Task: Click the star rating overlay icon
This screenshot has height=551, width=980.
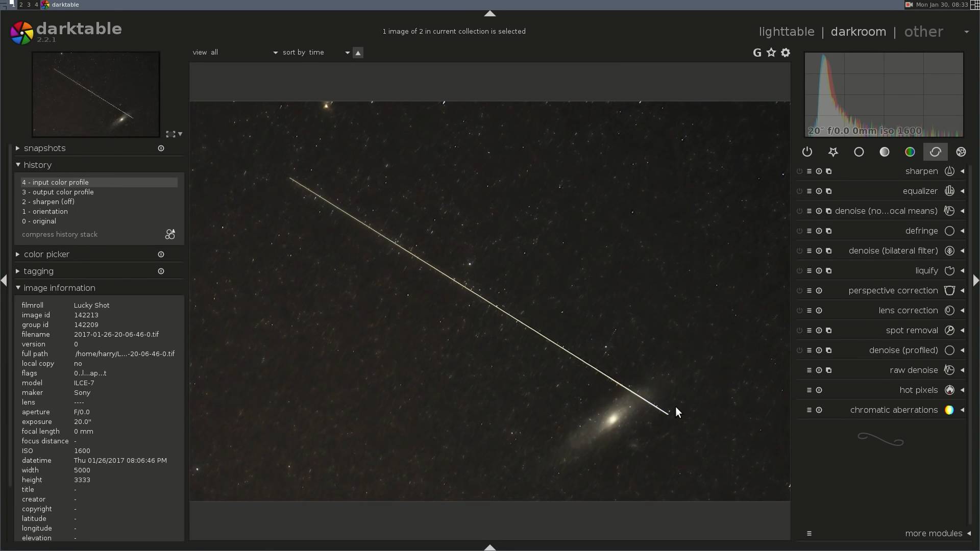Action: (x=771, y=53)
